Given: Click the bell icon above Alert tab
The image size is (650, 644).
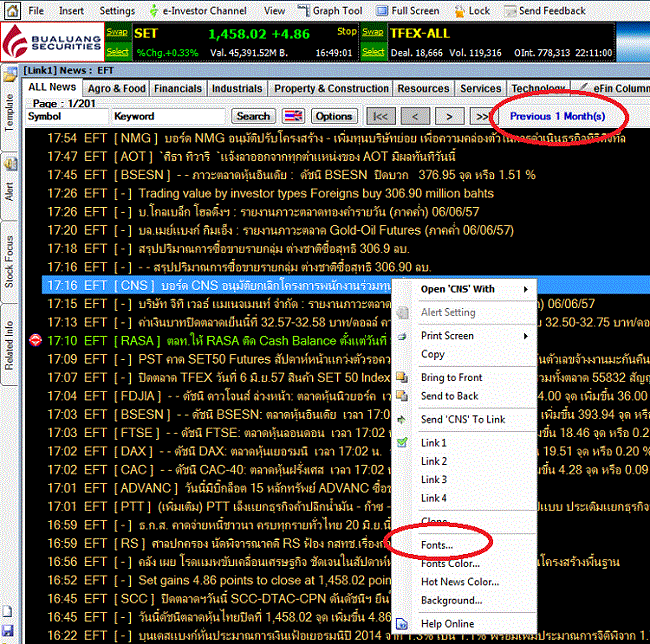Looking at the screenshot, I should coord(10,164).
